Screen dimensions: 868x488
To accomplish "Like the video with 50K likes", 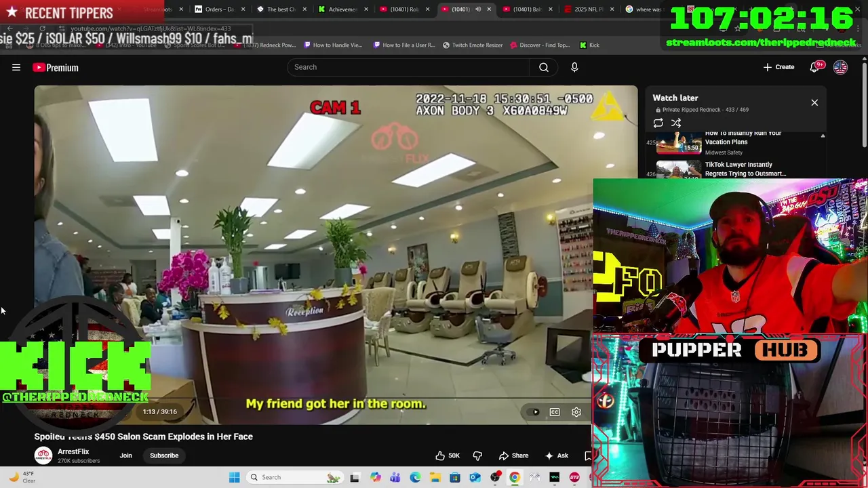I will coord(447,455).
